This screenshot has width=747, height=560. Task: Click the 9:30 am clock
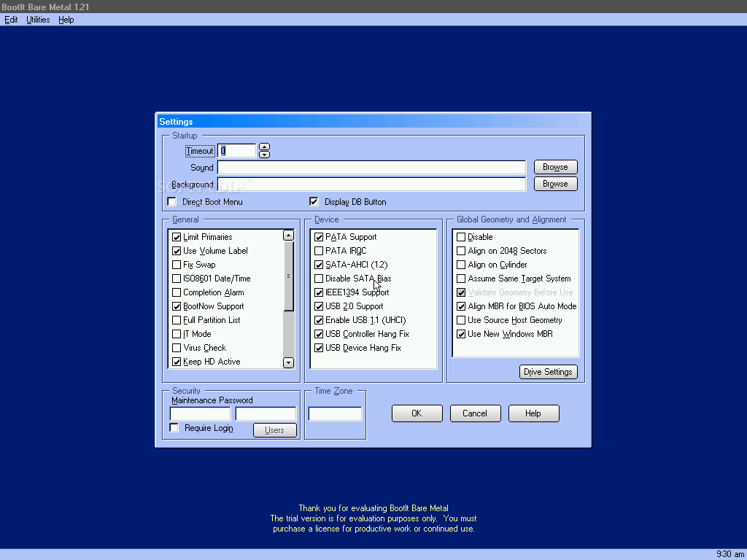pyautogui.click(x=729, y=554)
